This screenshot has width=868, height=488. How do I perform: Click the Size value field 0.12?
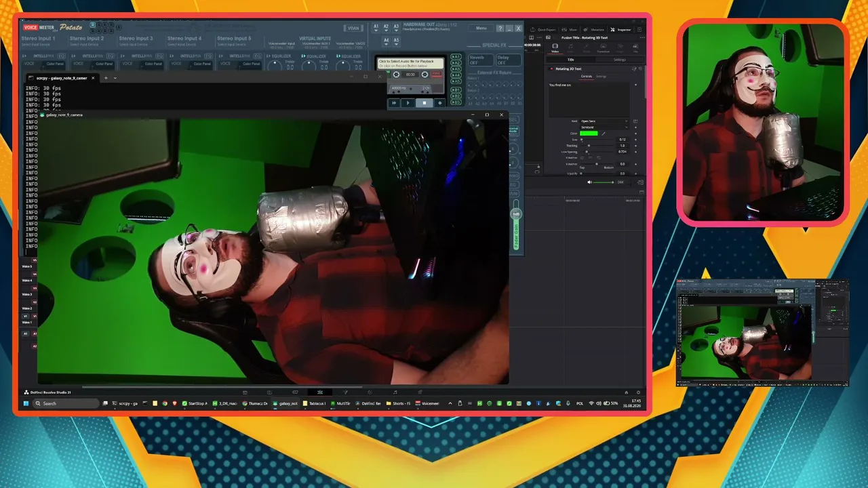623,140
